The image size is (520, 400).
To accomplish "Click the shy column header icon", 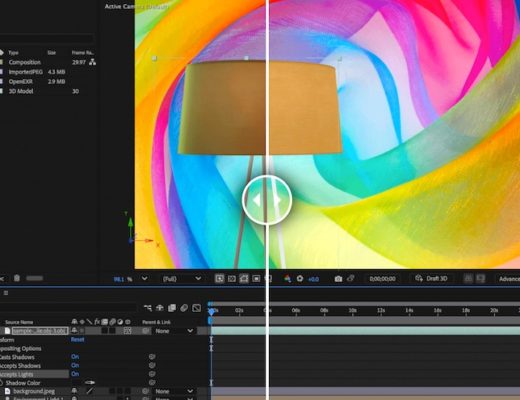I will coord(74,322).
